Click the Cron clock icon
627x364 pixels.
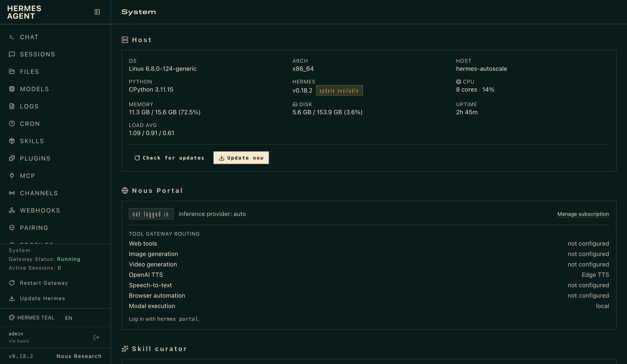(12, 123)
